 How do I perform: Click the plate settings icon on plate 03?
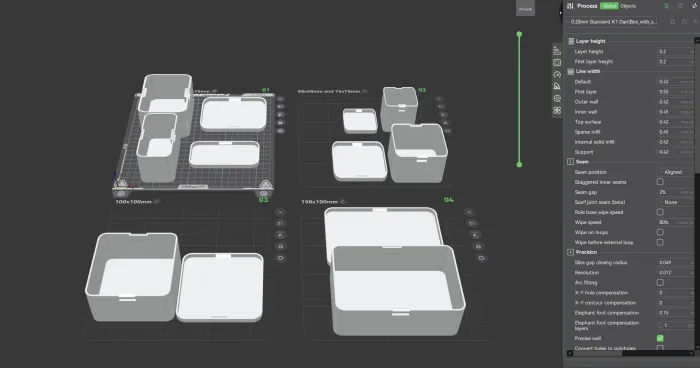280,258
